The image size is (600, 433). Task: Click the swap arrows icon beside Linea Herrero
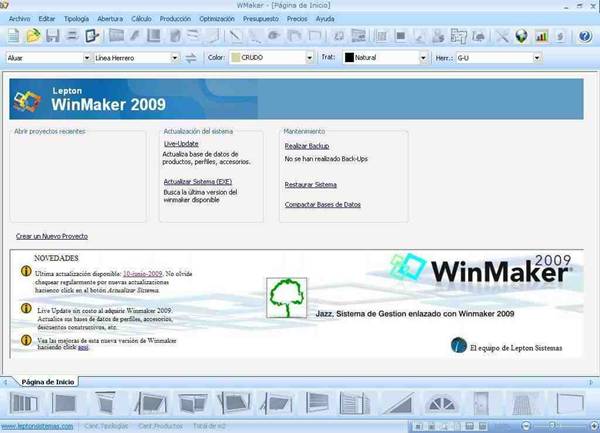(x=191, y=58)
